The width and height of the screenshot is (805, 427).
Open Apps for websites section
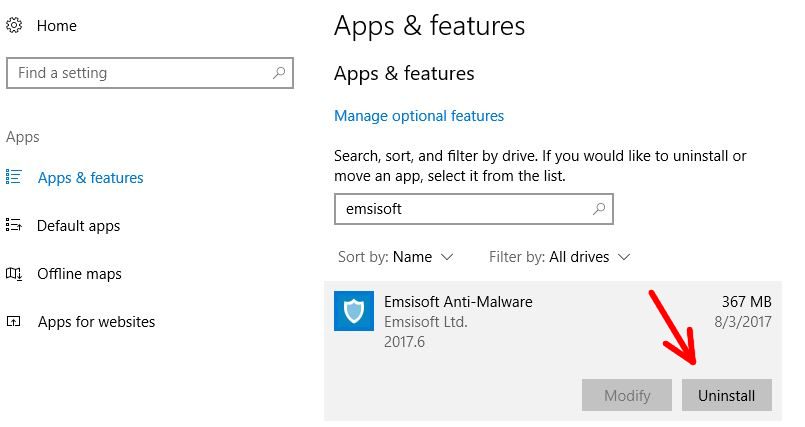96,322
